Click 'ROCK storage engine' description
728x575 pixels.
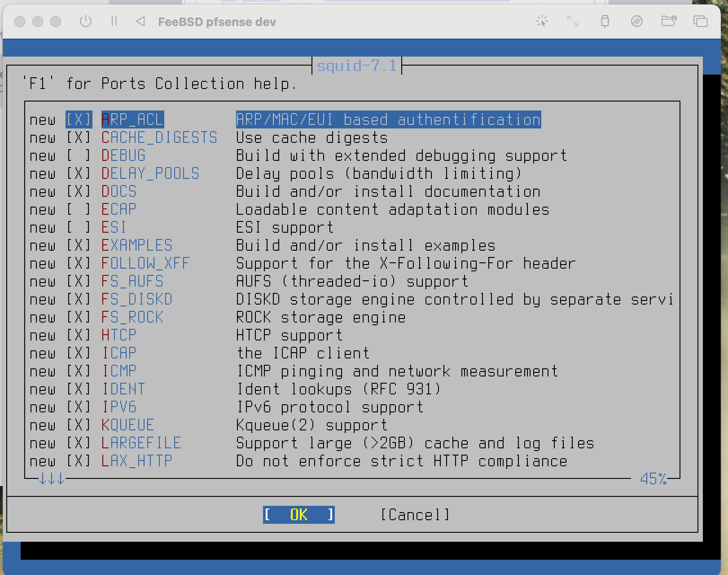pos(321,318)
